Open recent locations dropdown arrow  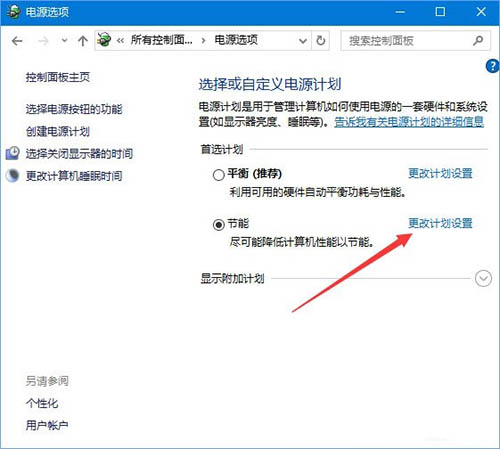(64, 41)
